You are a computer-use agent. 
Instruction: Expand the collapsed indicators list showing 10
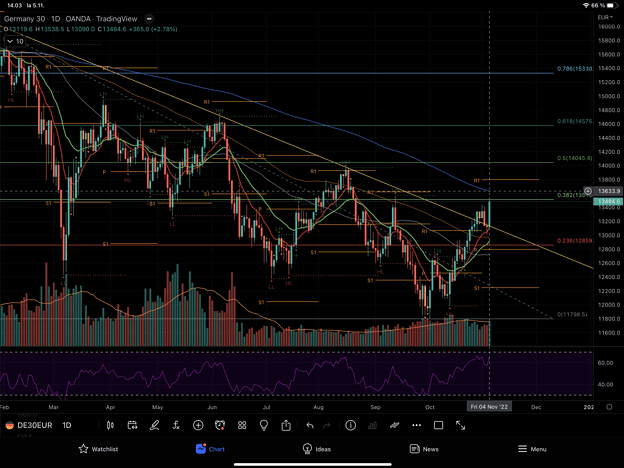[15, 41]
